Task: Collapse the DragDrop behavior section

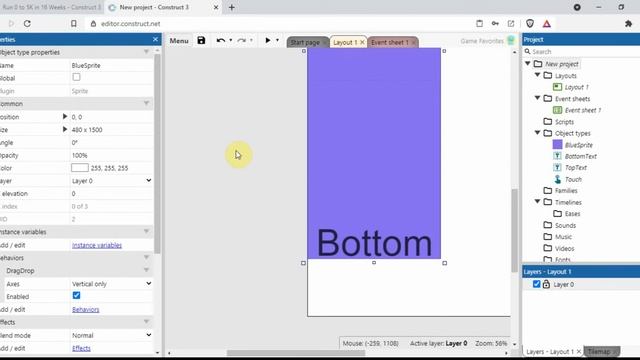Action: (x=146, y=270)
